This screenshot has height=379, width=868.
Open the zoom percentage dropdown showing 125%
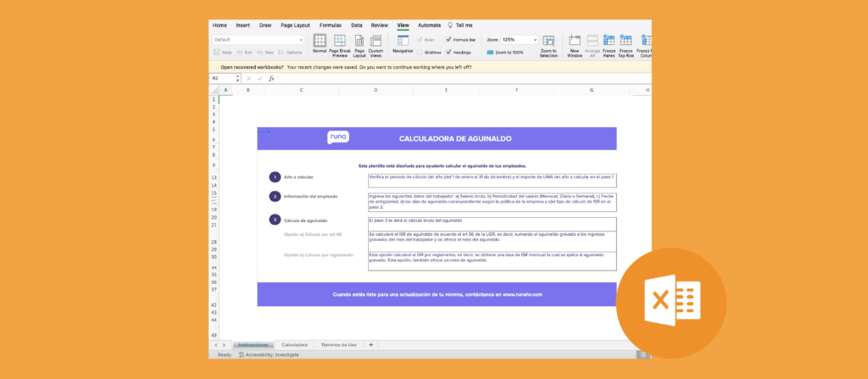536,40
